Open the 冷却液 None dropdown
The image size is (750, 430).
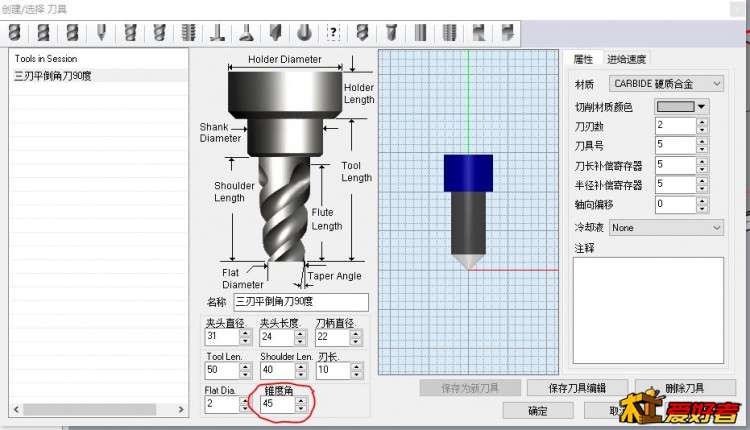tap(666, 228)
